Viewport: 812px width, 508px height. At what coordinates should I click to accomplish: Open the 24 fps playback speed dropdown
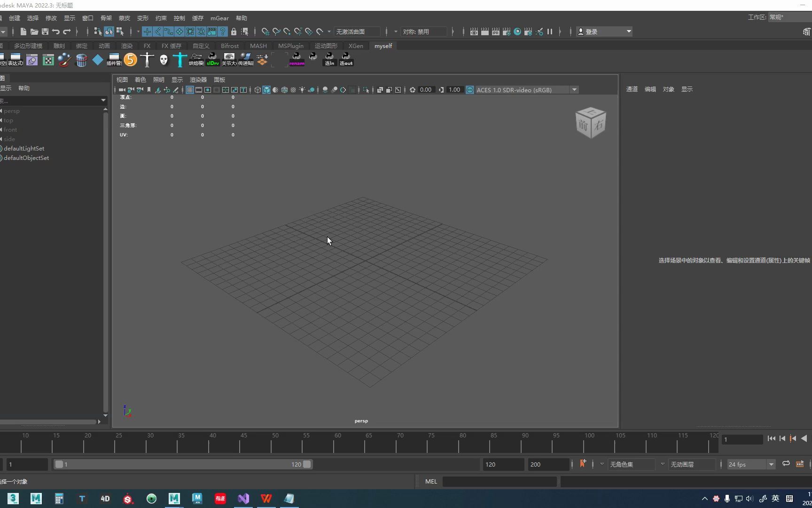[771, 464]
